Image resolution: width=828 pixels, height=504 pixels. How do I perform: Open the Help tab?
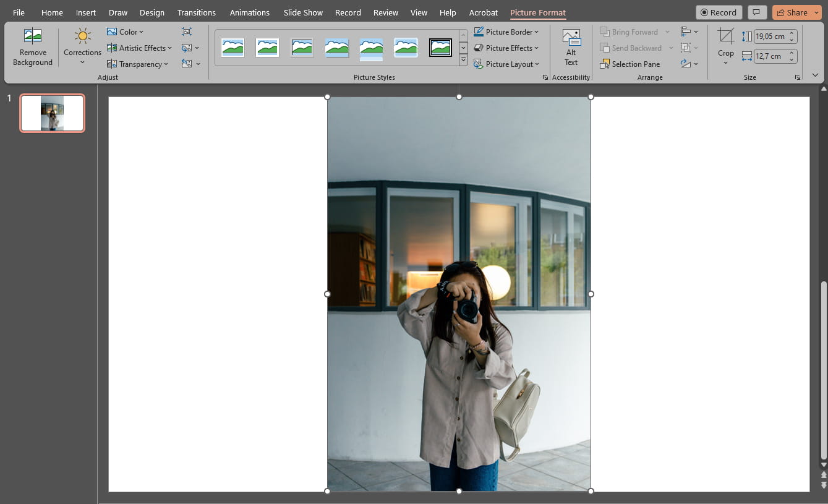(448, 12)
